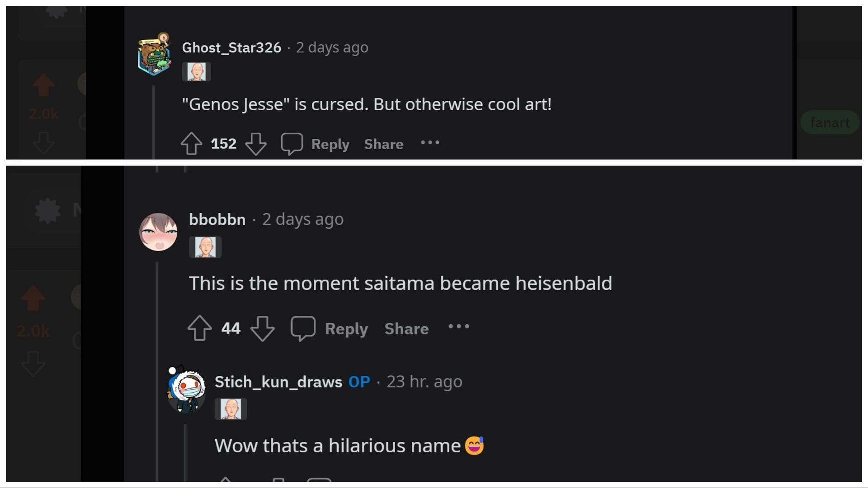Upvote the Ghost_Star326 comment
The width and height of the screenshot is (868, 488).
tap(191, 144)
